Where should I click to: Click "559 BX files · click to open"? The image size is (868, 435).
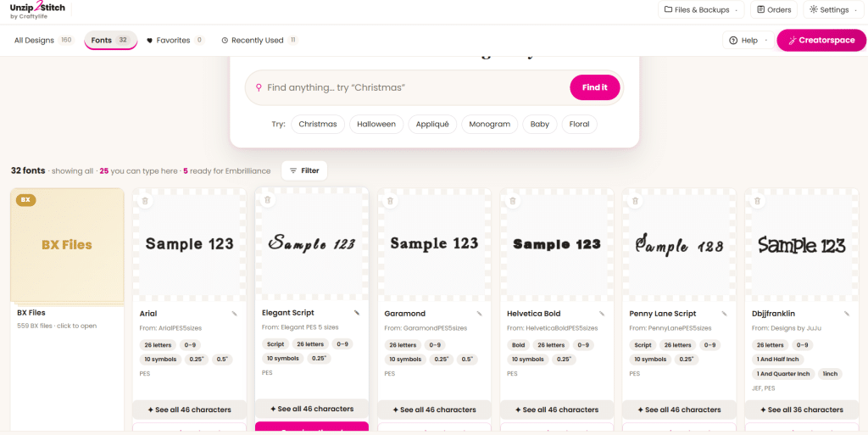point(57,326)
